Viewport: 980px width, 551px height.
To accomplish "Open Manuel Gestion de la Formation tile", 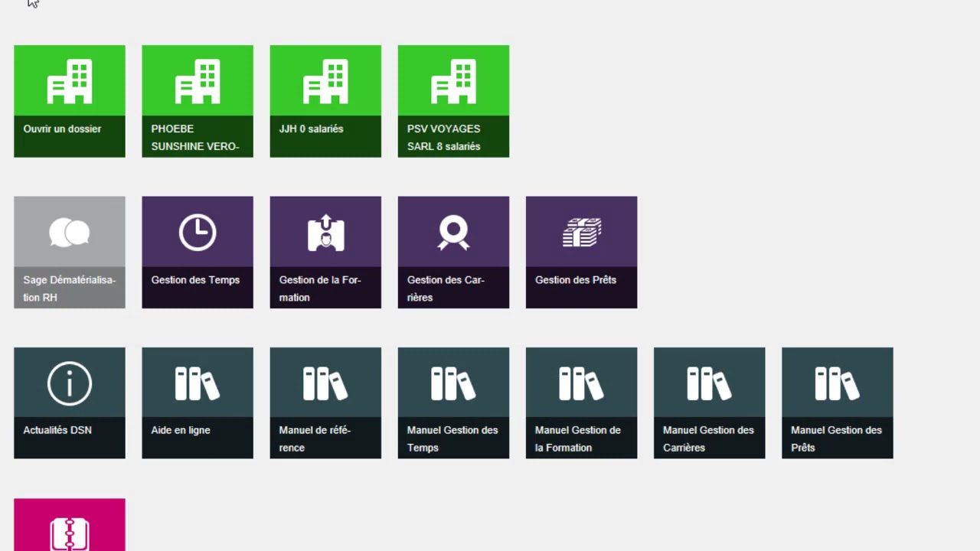I will click(581, 403).
